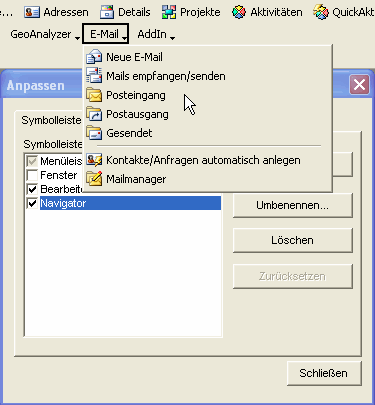Open Projekte via its toolbar icon

[169, 12]
